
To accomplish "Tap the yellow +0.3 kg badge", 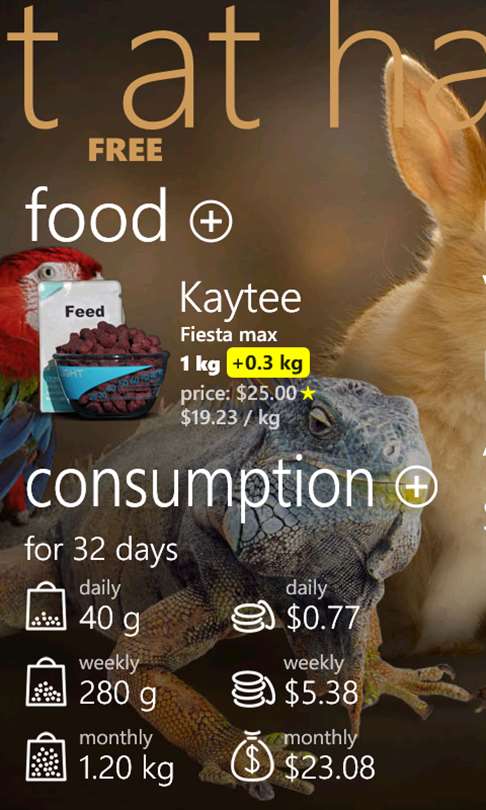I will tap(268, 364).
